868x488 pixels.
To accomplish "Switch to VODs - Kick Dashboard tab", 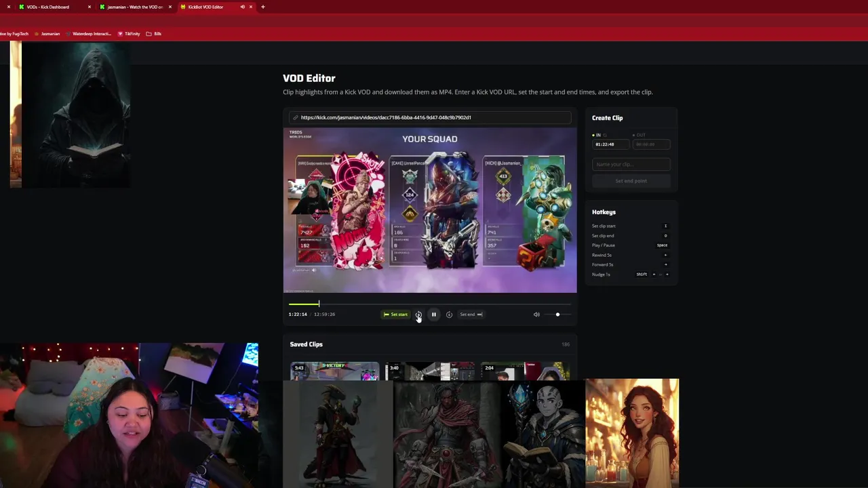I will pos(47,7).
